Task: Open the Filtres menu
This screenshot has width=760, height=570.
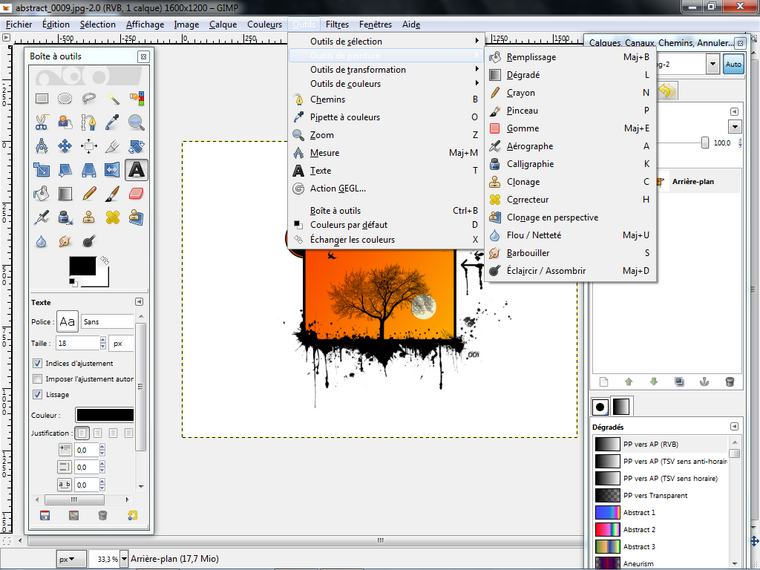Action: tap(337, 25)
